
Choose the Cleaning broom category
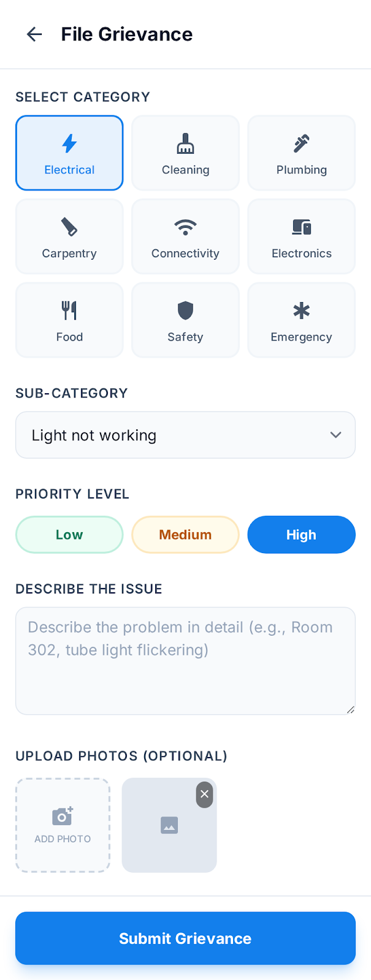click(x=185, y=153)
